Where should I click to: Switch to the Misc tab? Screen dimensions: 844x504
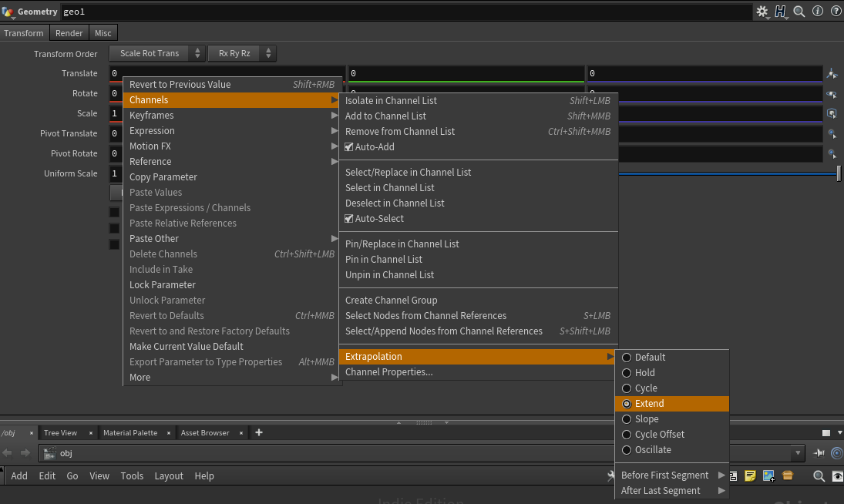click(x=103, y=33)
